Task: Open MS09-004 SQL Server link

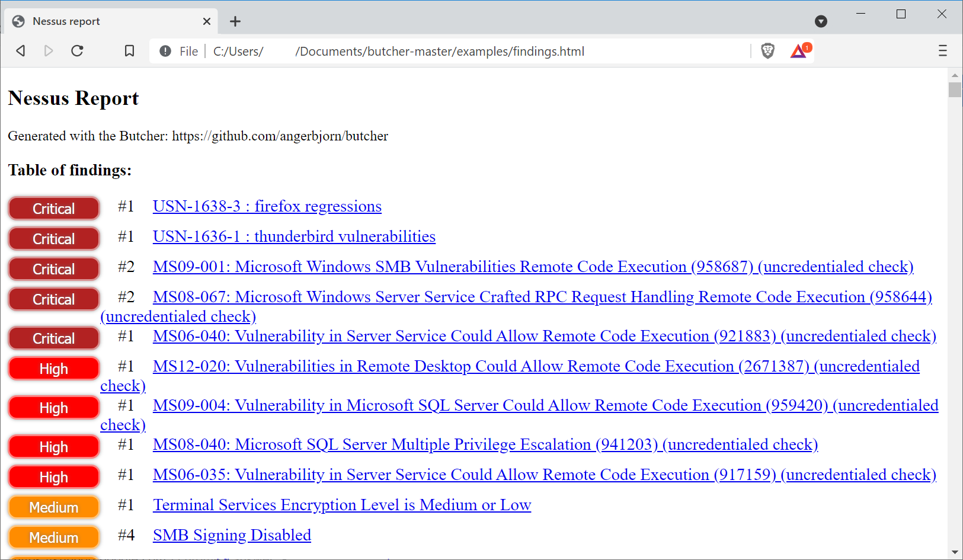Action: click(x=546, y=405)
